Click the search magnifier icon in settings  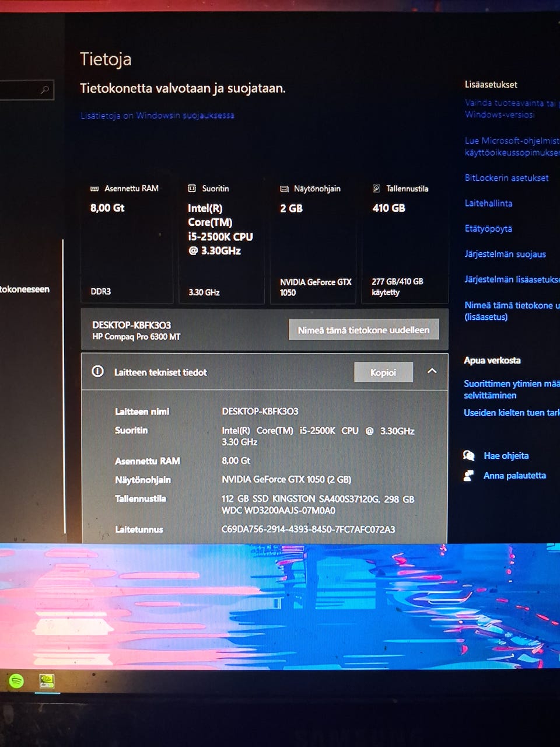point(45,90)
